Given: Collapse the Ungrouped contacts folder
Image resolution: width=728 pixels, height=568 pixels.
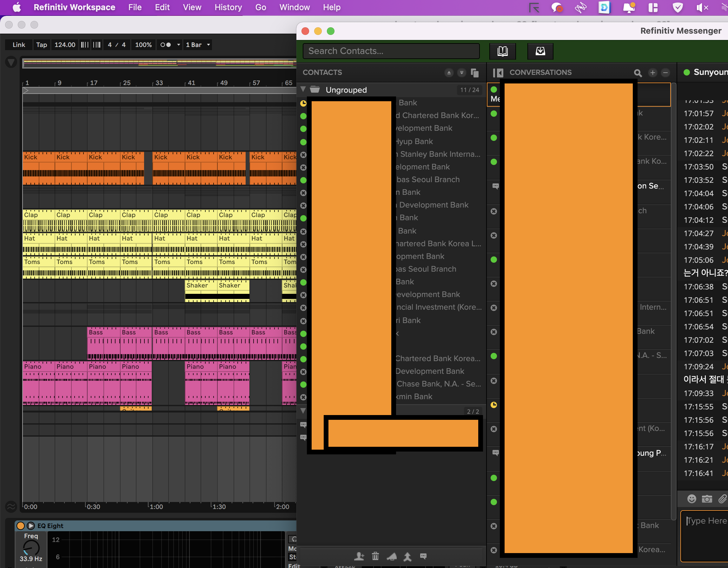Looking at the screenshot, I should tap(303, 89).
